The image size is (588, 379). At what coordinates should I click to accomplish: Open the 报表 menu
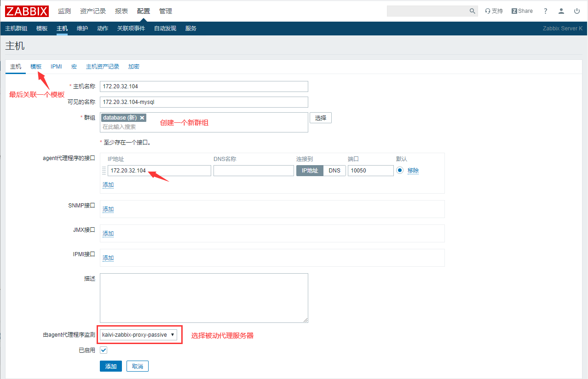[x=121, y=11]
